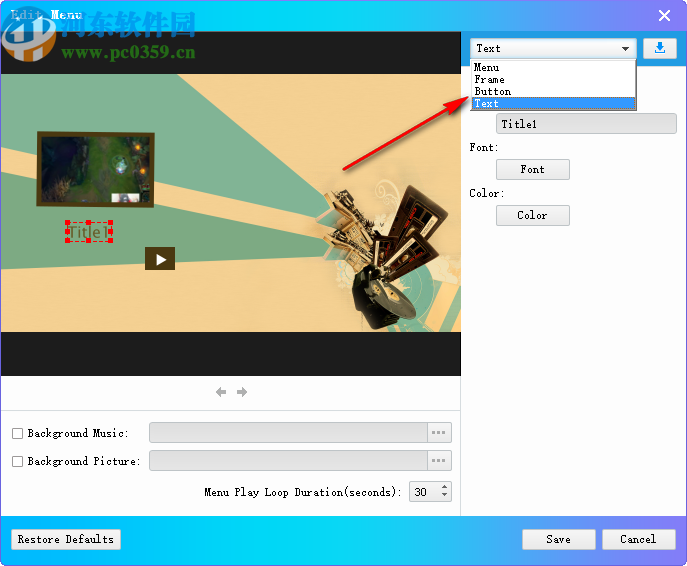687x566 pixels.
Task: Click the play button in menu preview
Action: tap(160, 259)
